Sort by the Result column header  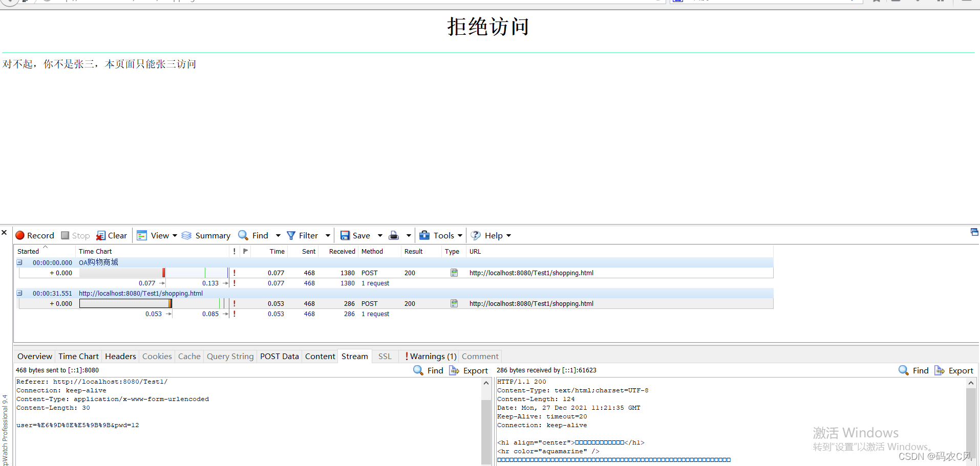pyautogui.click(x=421, y=251)
